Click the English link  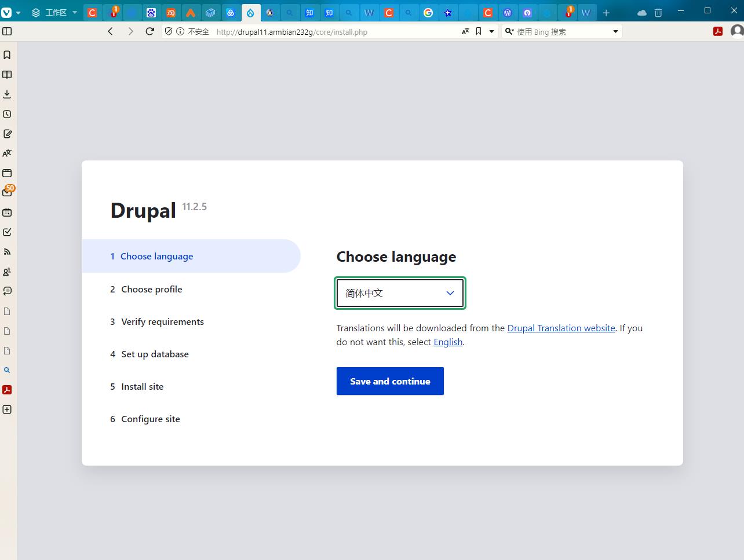click(x=448, y=342)
